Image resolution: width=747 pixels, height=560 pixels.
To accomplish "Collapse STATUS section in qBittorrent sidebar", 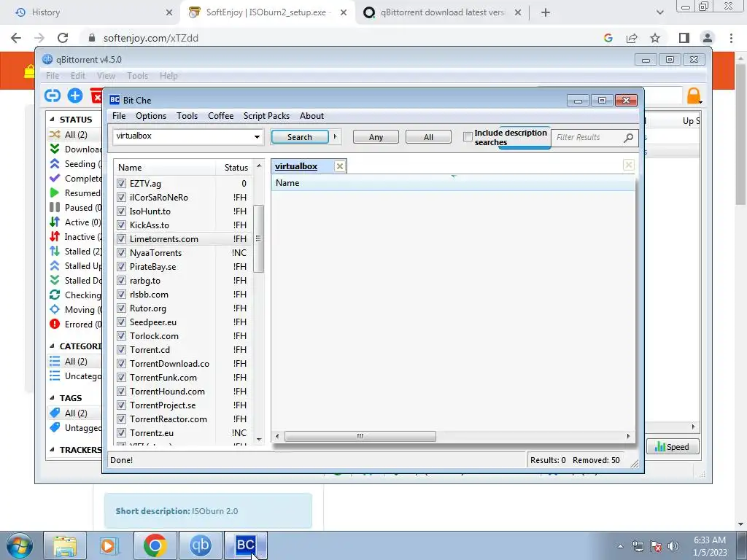I will 53,120.
